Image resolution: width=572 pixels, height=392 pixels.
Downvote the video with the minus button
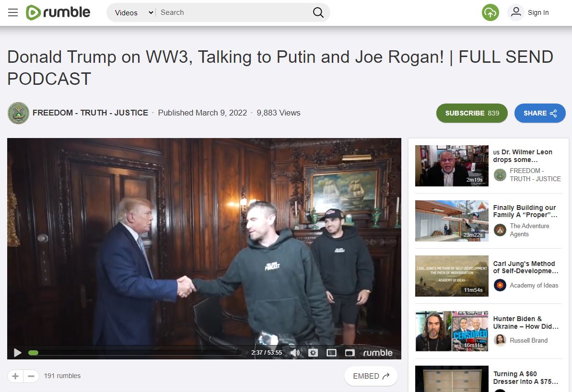pyautogui.click(x=31, y=376)
